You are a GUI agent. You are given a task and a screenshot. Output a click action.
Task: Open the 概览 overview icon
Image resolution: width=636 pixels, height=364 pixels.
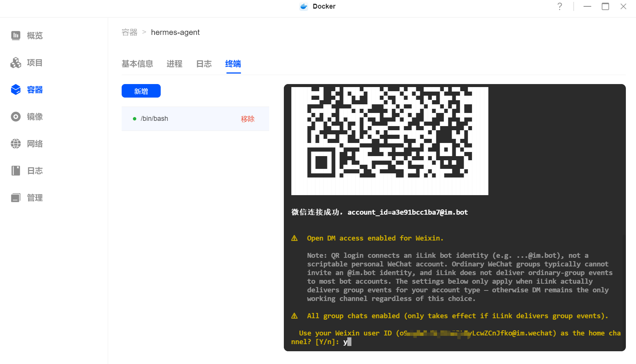click(x=16, y=36)
